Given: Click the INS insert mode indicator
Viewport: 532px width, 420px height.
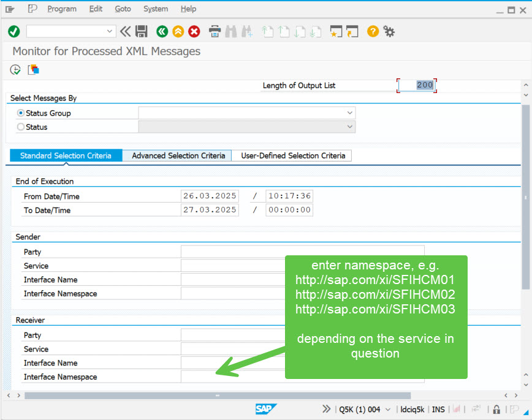Looking at the screenshot, I should (438, 410).
